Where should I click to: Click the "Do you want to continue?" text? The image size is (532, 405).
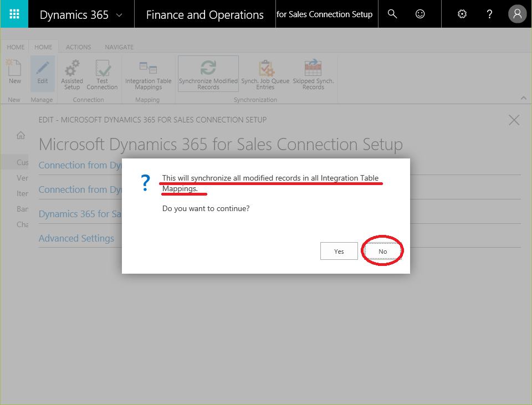click(x=206, y=208)
